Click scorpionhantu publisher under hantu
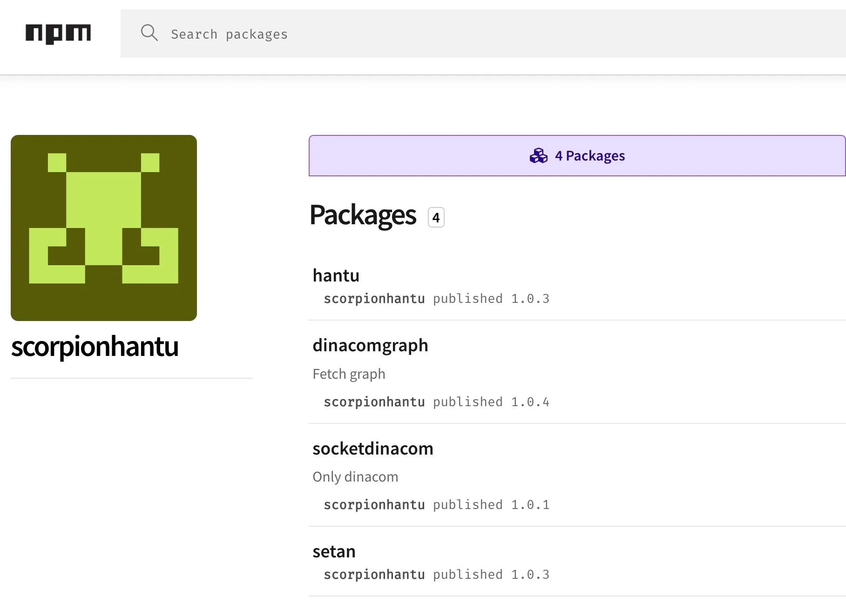 pos(374,299)
